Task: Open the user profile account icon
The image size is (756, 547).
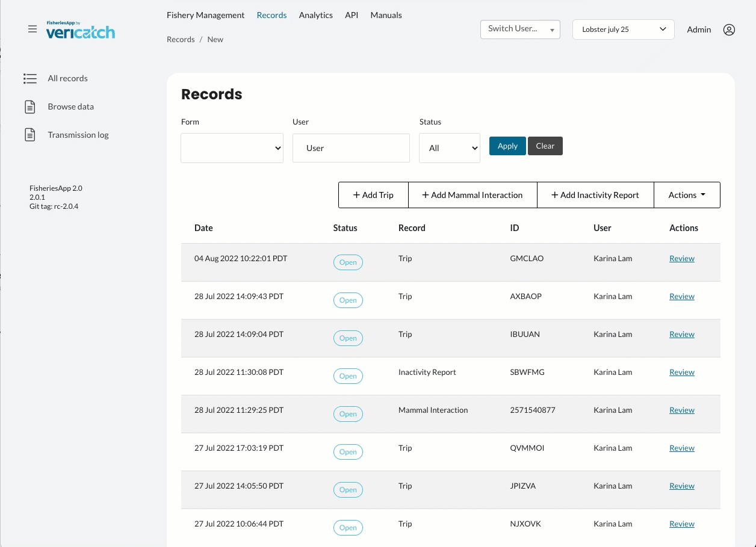Action: click(x=729, y=29)
